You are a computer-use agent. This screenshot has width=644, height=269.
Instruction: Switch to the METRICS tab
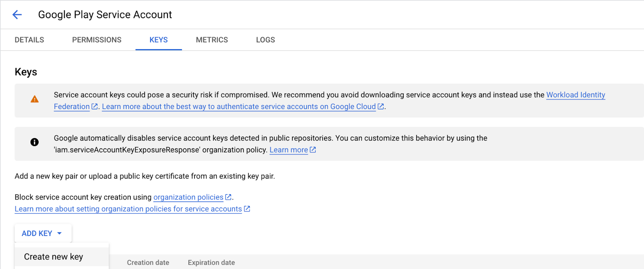pyautogui.click(x=211, y=39)
